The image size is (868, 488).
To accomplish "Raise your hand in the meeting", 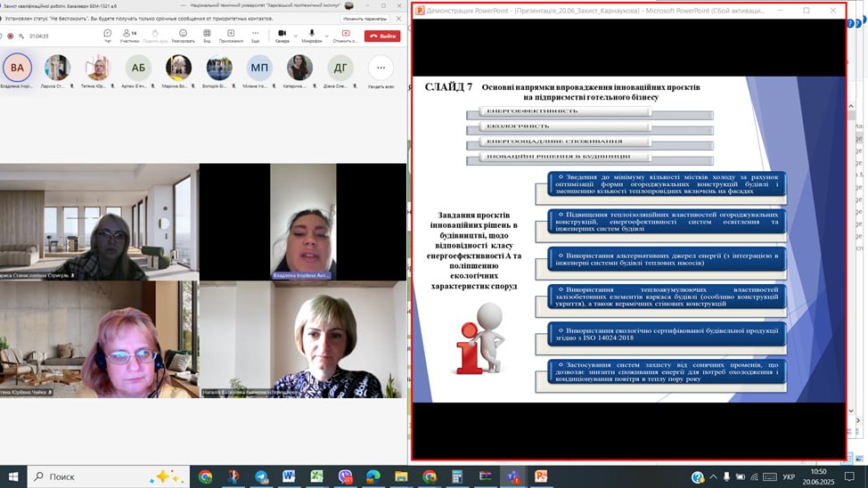I will 156,36.
